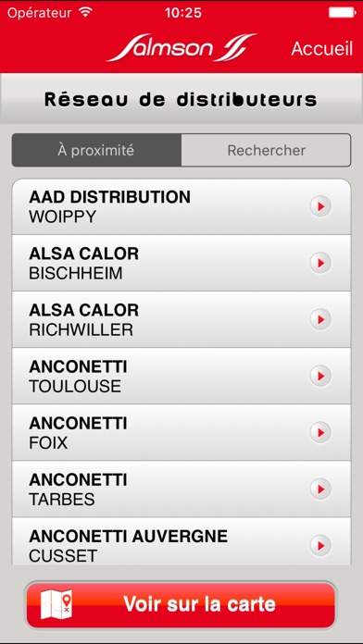Tap the arrow icon for Anconetti Toulouse

pyautogui.click(x=320, y=376)
